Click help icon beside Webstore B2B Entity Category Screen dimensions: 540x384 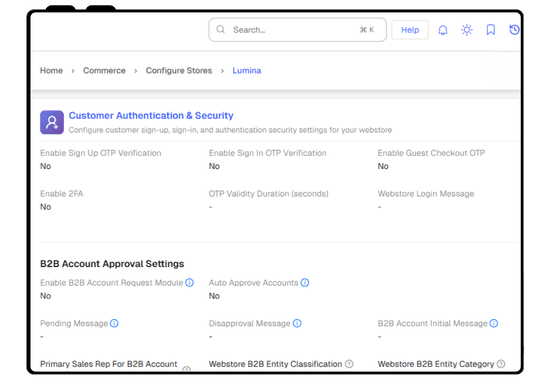(x=501, y=364)
